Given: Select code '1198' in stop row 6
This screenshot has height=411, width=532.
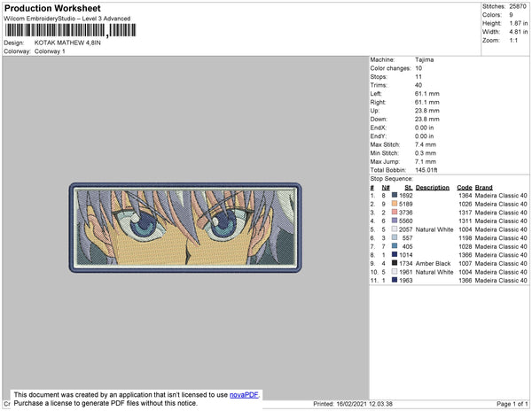Looking at the screenshot, I should (x=465, y=238).
